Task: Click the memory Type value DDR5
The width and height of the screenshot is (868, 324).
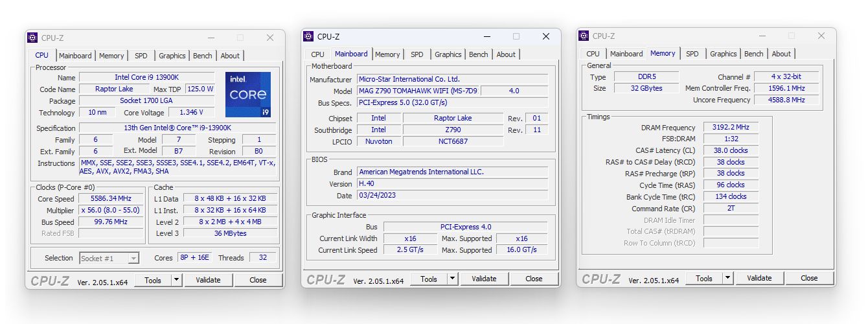Action: coord(646,77)
